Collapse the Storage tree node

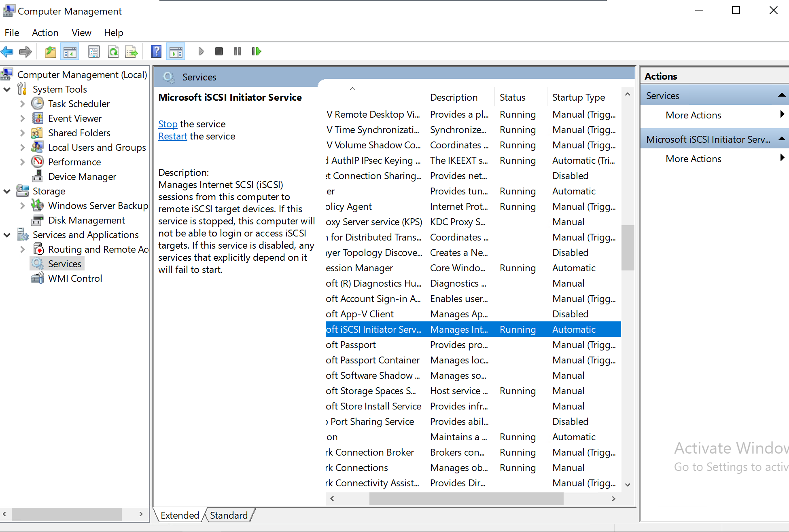(x=7, y=191)
